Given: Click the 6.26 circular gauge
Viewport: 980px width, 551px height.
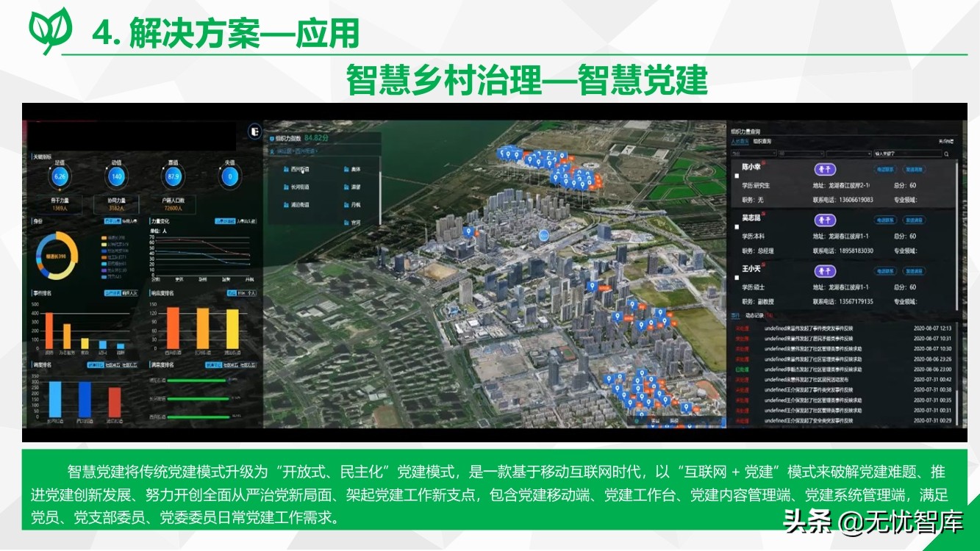Looking at the screenshot, I should coord(60,177).
